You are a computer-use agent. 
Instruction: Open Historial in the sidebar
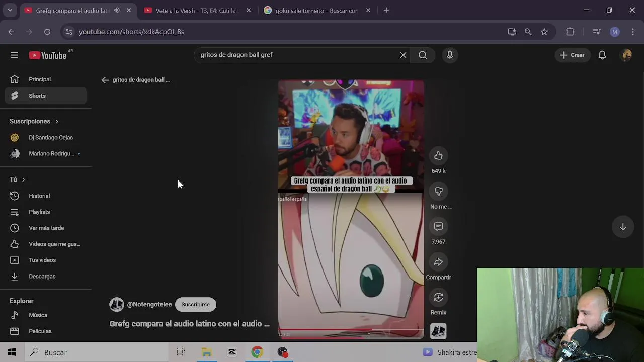(46, 196)
